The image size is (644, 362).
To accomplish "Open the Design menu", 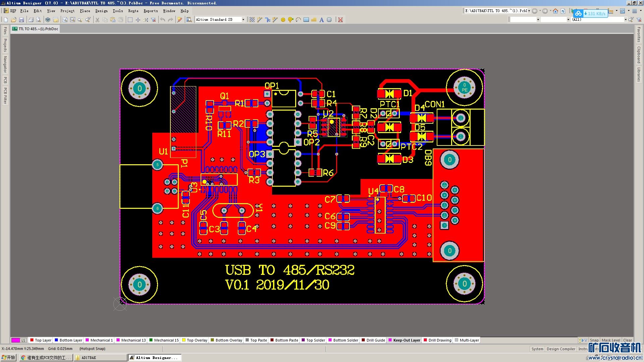I will 101,11.
